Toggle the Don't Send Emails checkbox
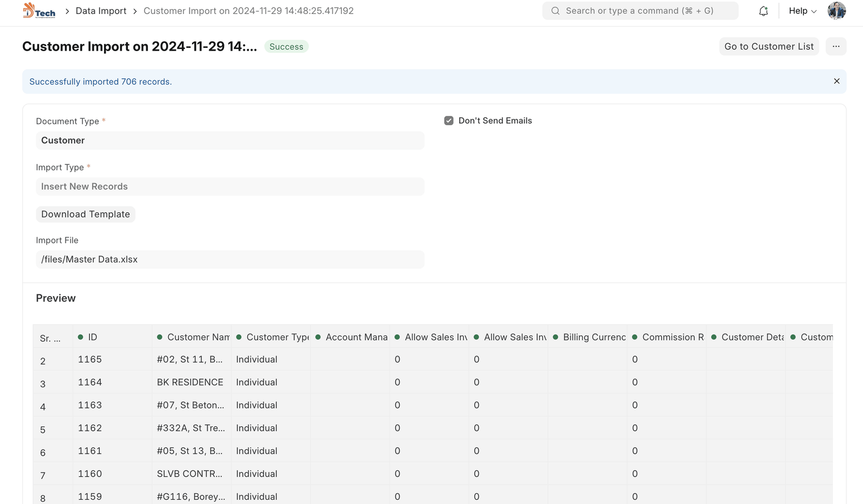The height and width of the screenshot is (504, 863). (449, 121)
